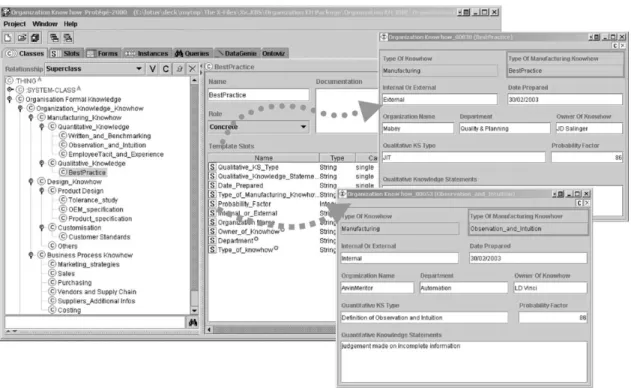
Task: Switch to the Instances tab
Action: [x=147, y=53]
